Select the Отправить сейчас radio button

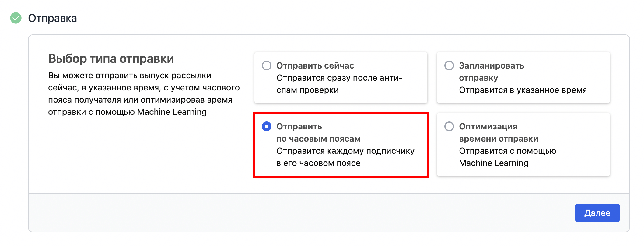(267, 65)
